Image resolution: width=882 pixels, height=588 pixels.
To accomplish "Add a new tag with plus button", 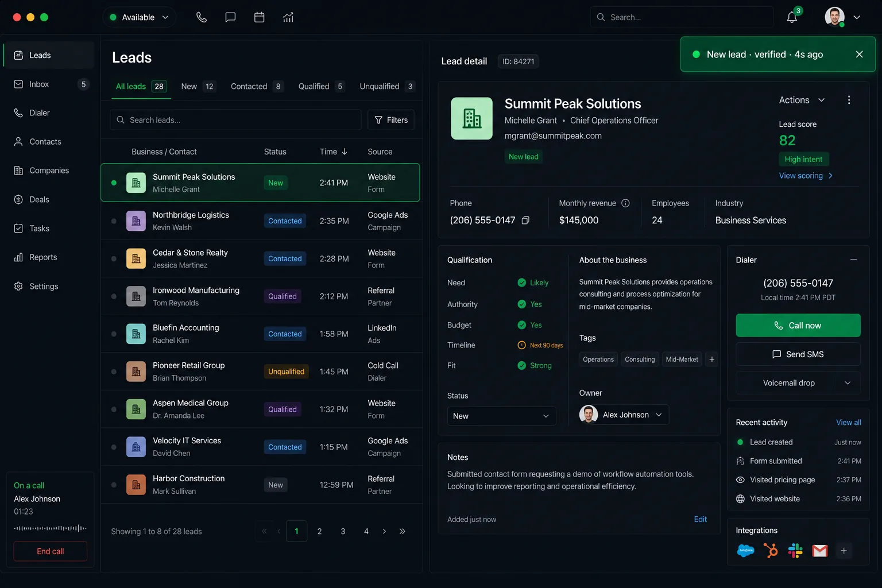I will coord(712,359).
